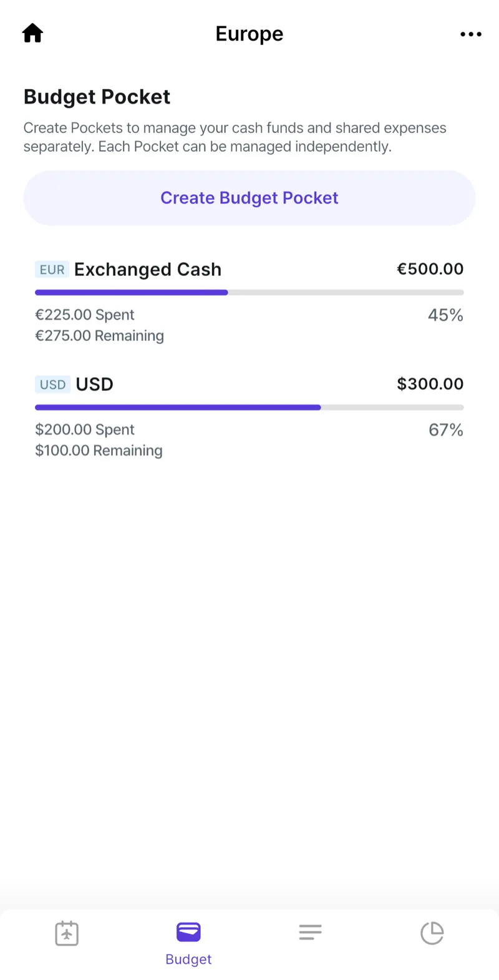Open the calendar-with-plane itinerary tab
The width and height of the screenshot is (499, 980).
coord(67,933)
